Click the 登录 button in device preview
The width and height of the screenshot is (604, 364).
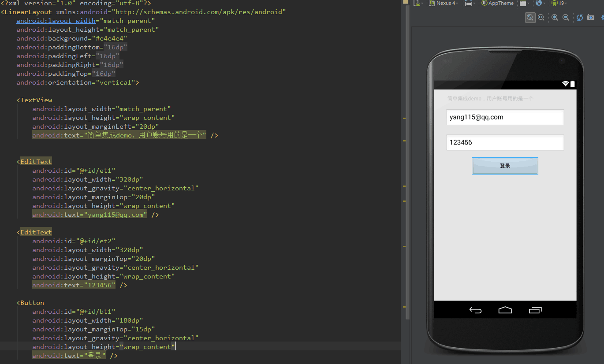[x=505, y=166]
